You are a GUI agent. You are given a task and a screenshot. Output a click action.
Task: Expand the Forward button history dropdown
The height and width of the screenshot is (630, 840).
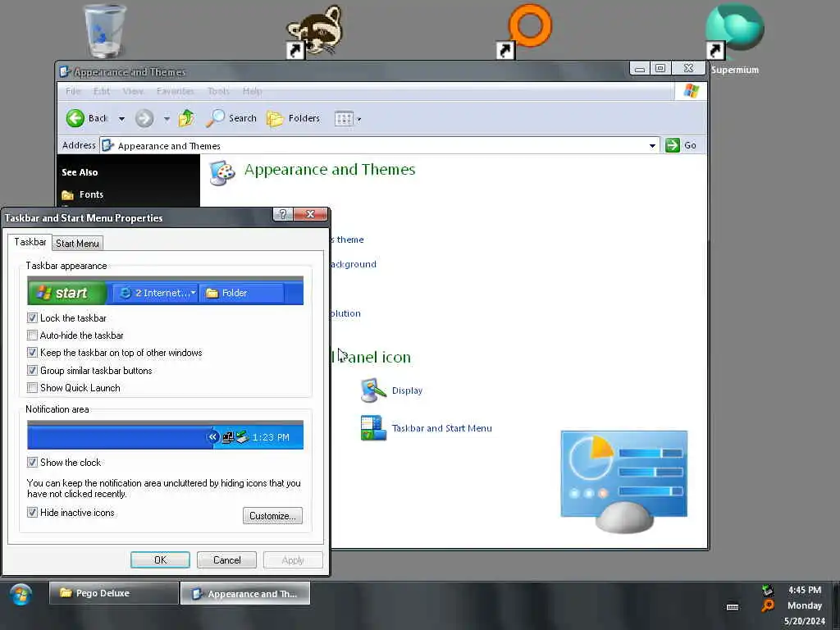(167, 118)
